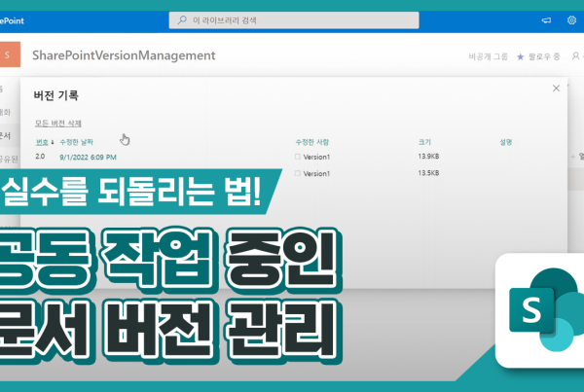The width and height of the screenshot is (584, 392).
Task: Click the orange S site logo
Action: 9,55
